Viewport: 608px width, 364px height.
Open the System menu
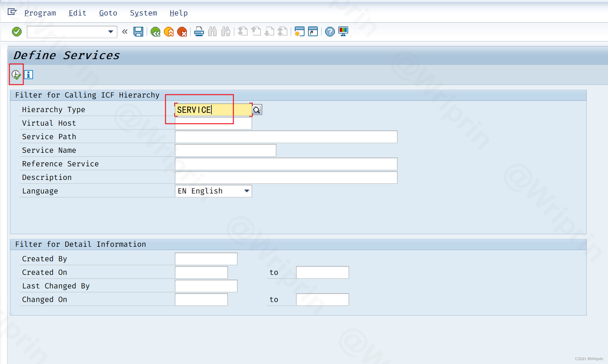tap(144, 13)
